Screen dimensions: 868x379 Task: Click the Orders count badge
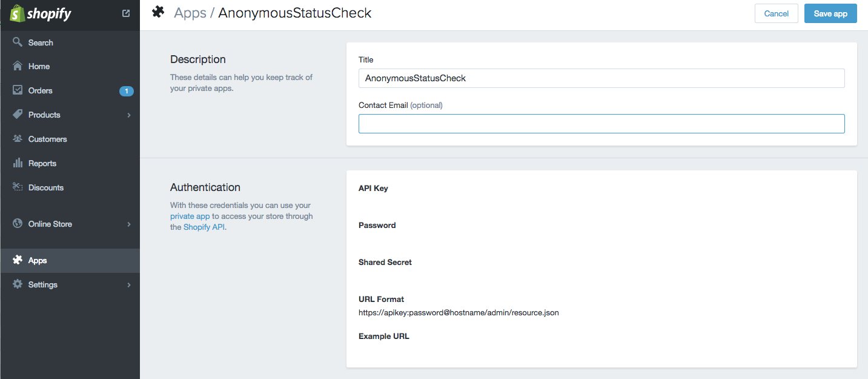click(x=127, y=91)
